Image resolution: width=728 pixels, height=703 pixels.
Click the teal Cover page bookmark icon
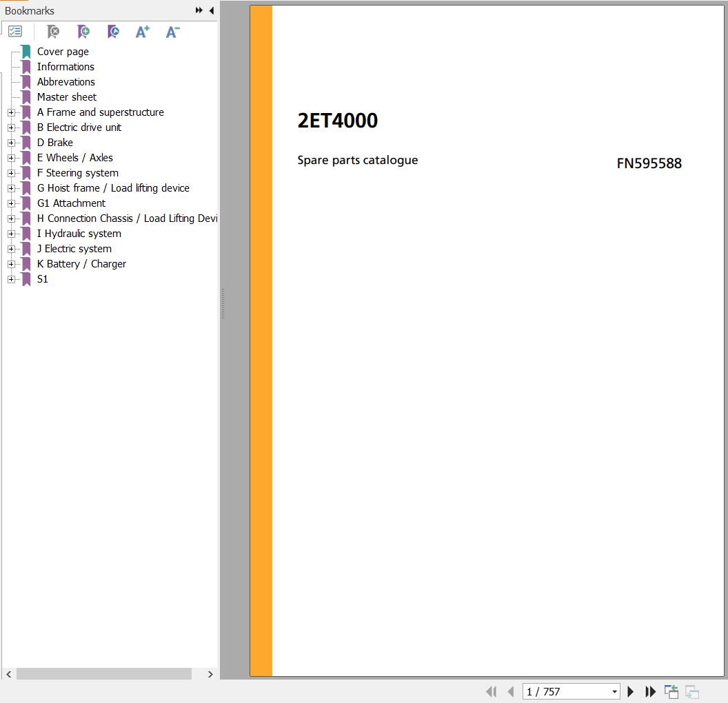coord(26,52)
